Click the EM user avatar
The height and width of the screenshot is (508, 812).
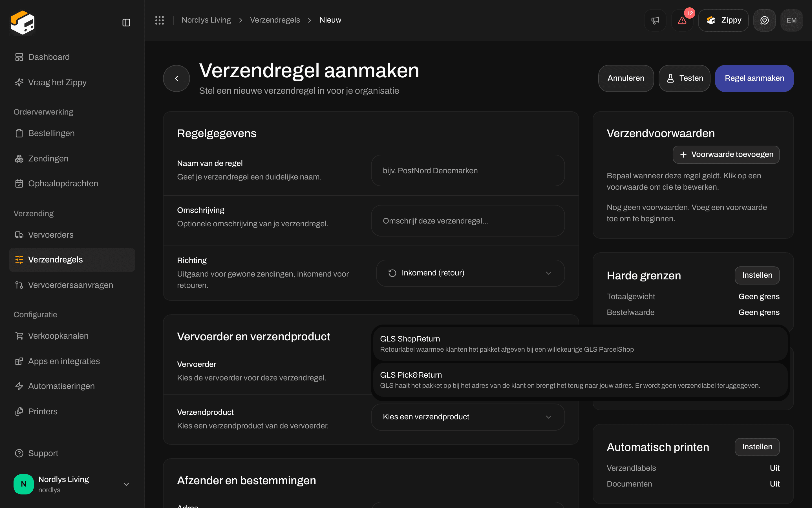point(791,20)
